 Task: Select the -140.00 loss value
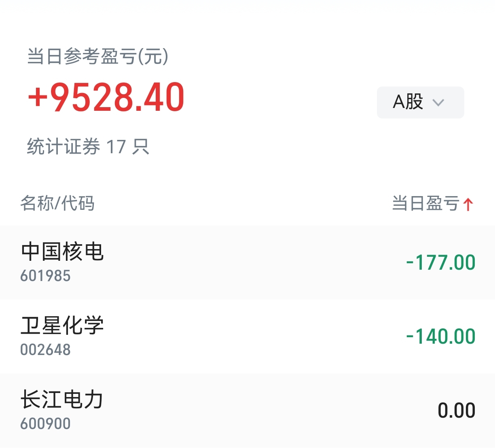pos(441,336)
